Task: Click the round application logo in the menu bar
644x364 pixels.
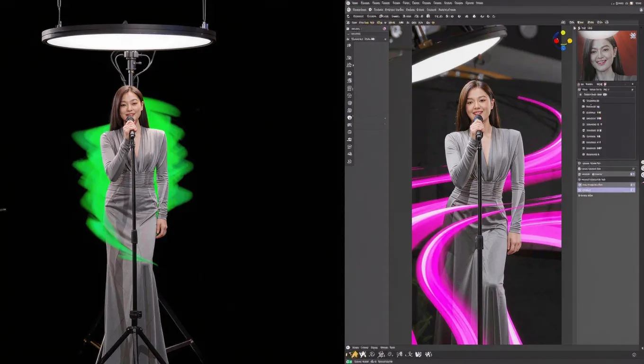Action: click(x=348, y=3)
